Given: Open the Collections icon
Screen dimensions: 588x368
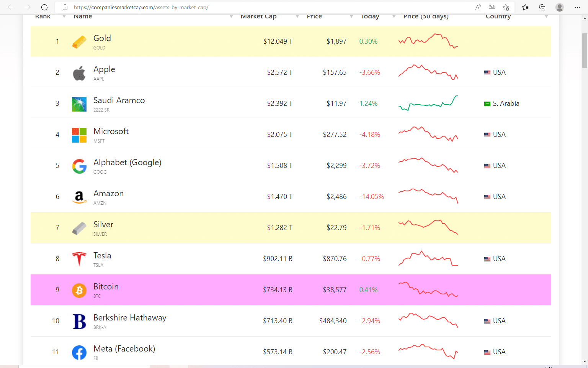Looking at the screenshot, I should pyautogui.click(x=542, y=7).
